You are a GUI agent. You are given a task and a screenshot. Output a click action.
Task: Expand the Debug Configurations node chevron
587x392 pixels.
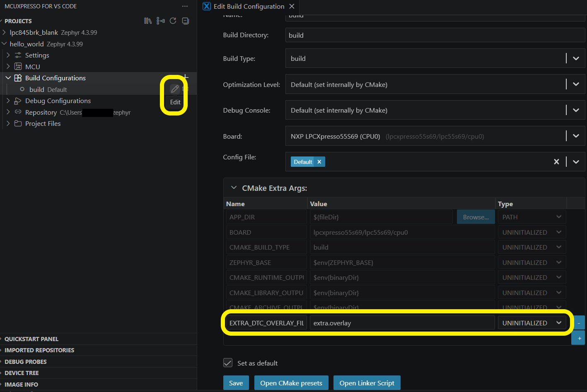[x=8, y=101]
